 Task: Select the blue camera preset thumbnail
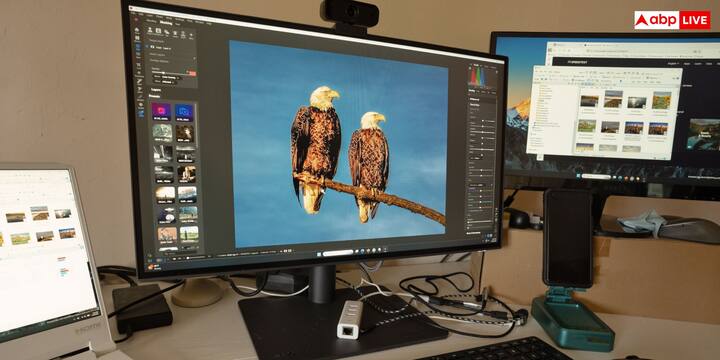tap(184, 112)
